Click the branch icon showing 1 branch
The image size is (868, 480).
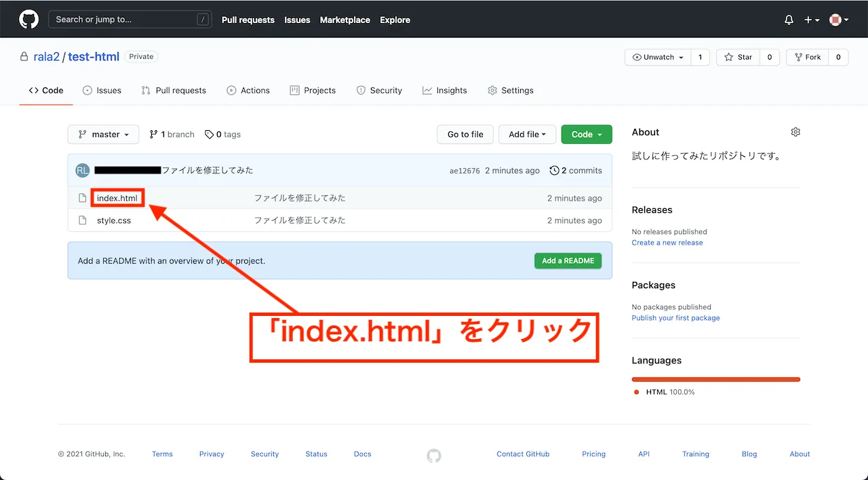(x=153, y=134)
